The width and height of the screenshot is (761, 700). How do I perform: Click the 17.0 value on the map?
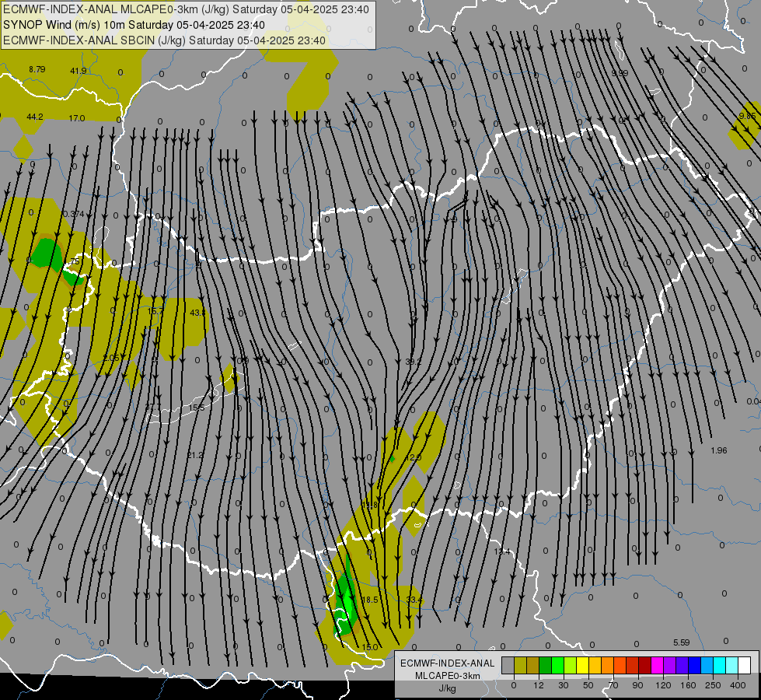[x=77, y=118]
